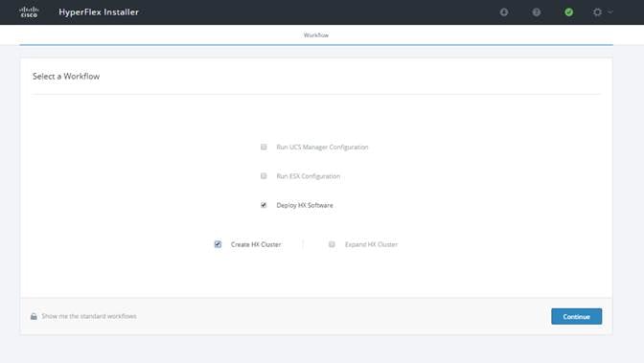
Task: Check Run UCS Manager Configuration box
Action: (x=264, y=147)
